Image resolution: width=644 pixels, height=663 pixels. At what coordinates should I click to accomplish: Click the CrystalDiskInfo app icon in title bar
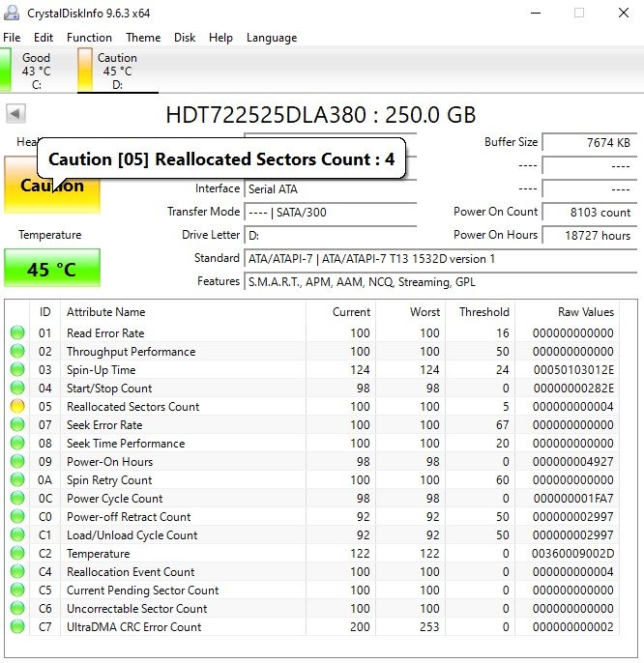click(x=12, y=13)
